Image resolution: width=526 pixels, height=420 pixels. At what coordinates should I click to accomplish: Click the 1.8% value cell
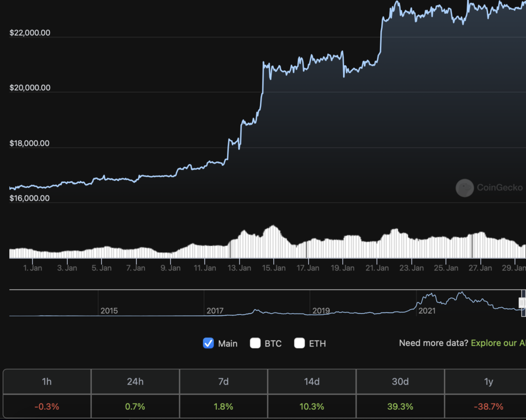pos(223,407)
